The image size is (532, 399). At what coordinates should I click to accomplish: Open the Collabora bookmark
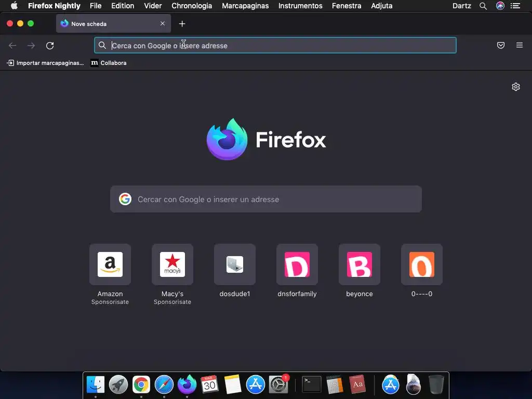point(109,63)
